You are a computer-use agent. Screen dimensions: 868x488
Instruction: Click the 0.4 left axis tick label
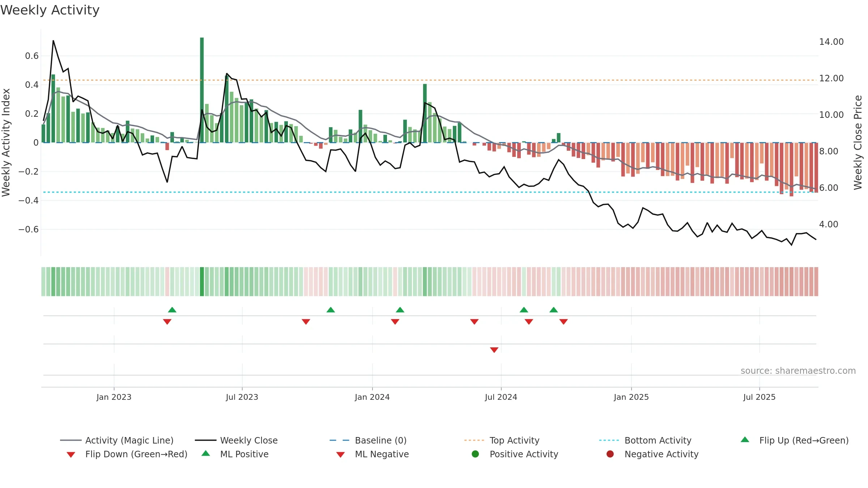(32, 85)
